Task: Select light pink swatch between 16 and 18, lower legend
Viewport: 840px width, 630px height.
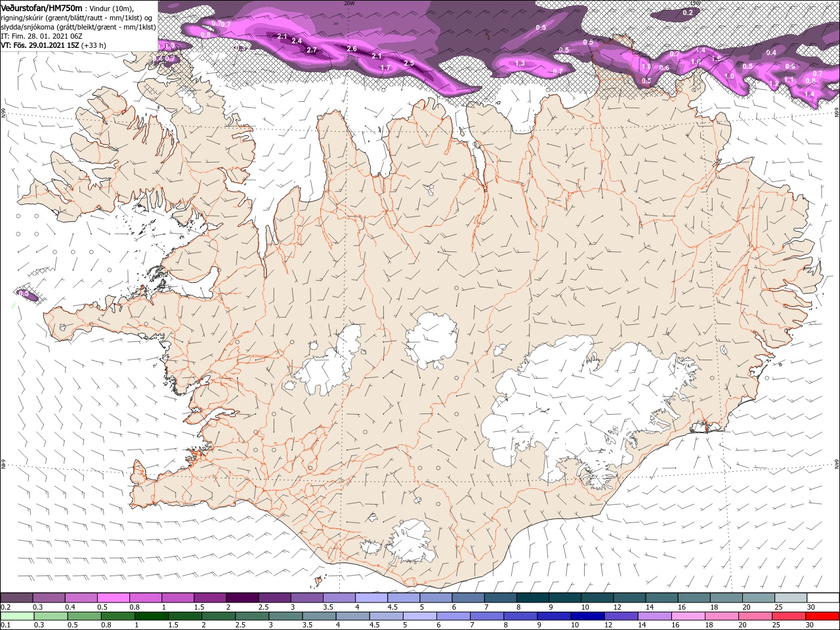Action: (688, 616)
